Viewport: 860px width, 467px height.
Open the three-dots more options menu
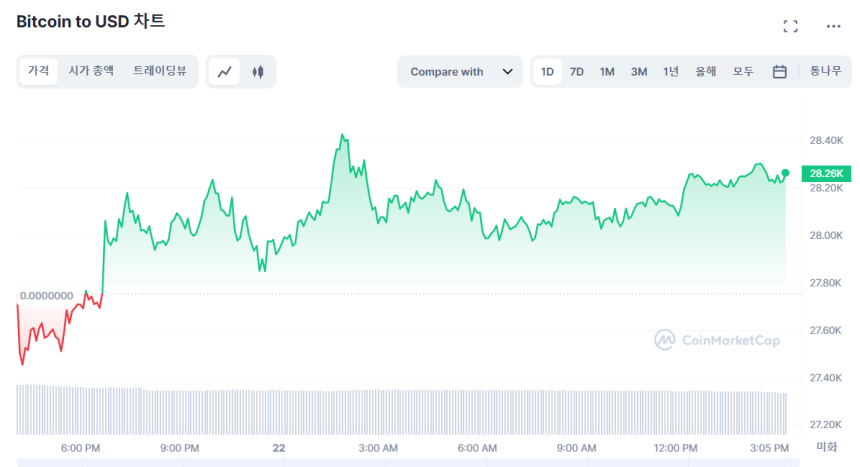point(833,27)
